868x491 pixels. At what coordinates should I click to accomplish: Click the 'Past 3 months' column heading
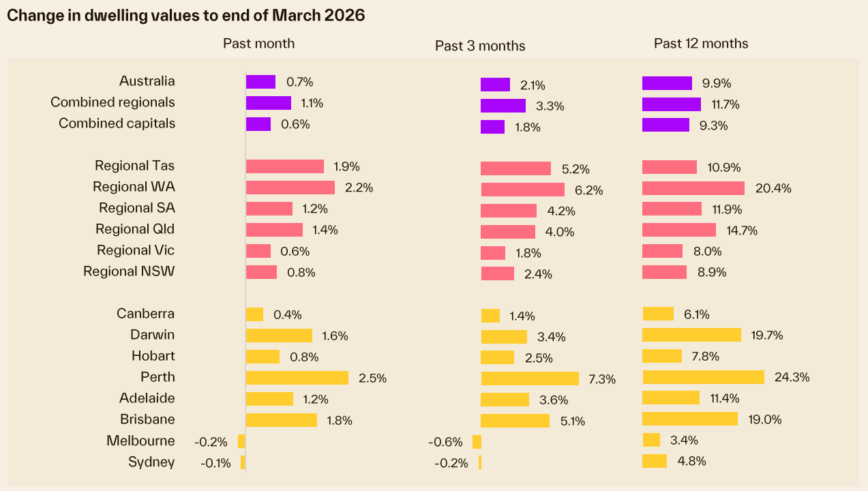[x=480, y=46]
